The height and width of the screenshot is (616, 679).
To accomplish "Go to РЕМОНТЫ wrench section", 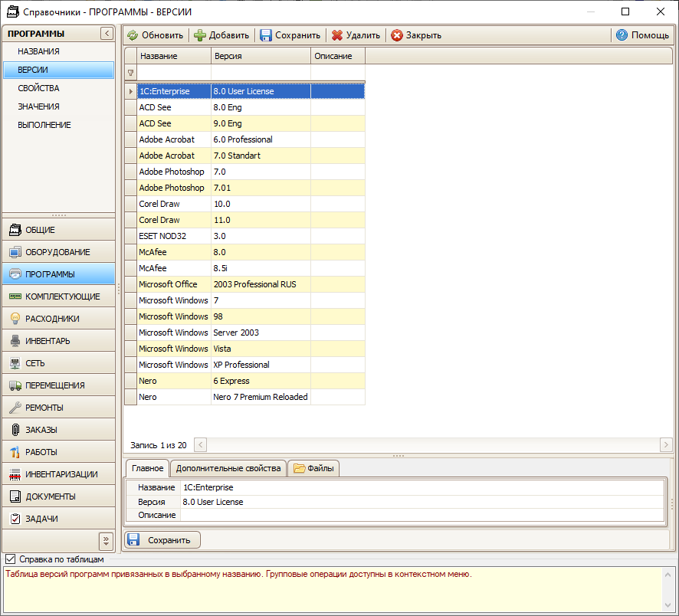I will tap(58, 408).
